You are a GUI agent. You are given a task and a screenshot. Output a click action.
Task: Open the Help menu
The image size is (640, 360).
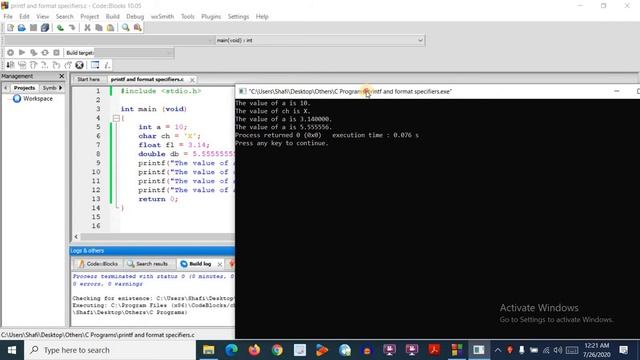(x=262, y=17)
